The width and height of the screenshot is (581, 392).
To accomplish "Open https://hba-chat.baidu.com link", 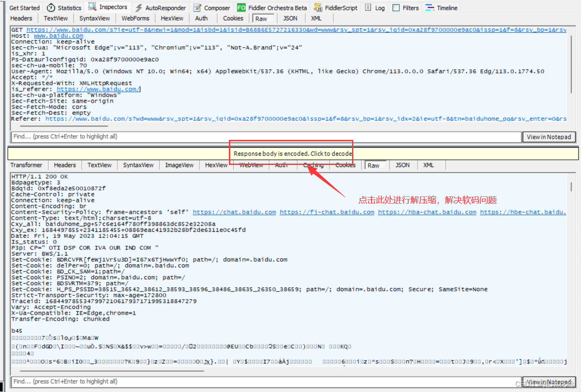I will pos(427,212).
